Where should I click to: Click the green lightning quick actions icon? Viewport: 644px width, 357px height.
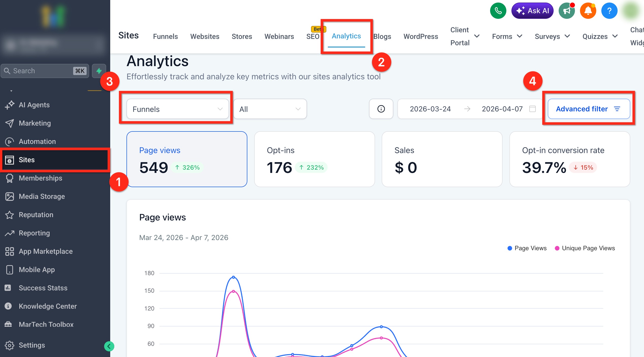tap(99, 71)
